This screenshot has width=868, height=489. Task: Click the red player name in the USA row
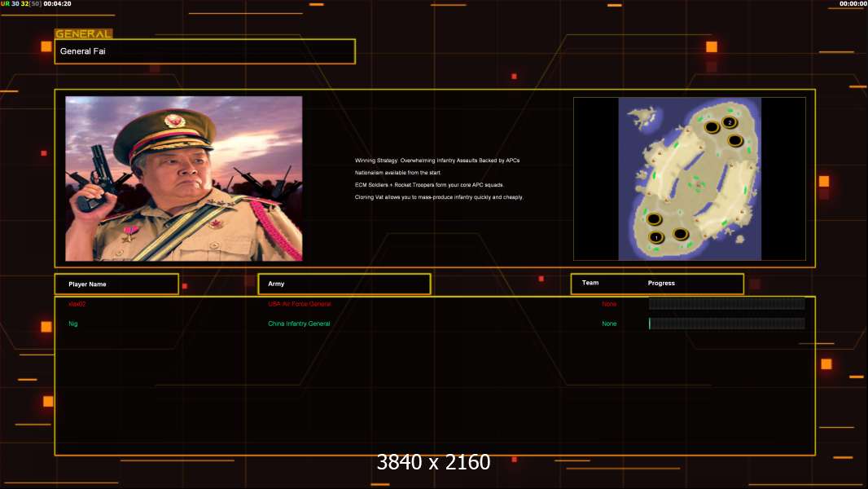(x=77, y=304)
